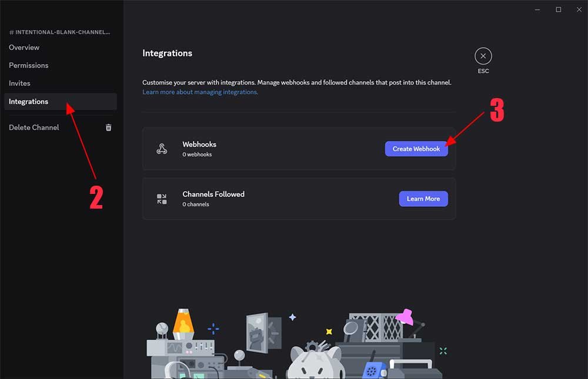Click the 'Channels Followed' card title
Image resolution: width=588 pixels, height=379 pixels.
[x=213, y=194]
